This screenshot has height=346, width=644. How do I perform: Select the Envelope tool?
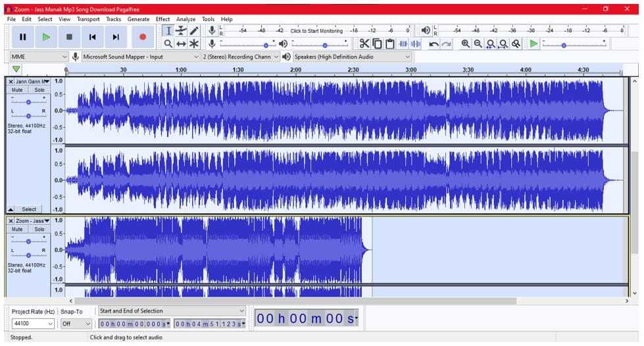(x=181, y=30)
